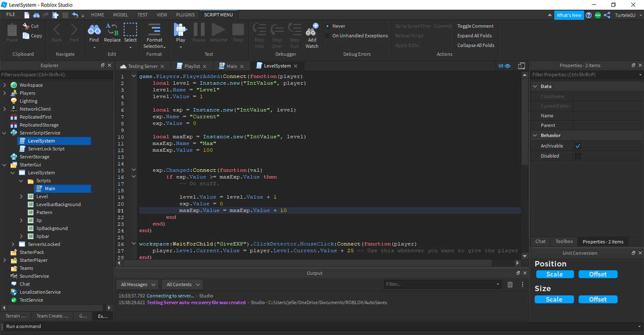Click the green status circle icon
The height and width of the screenshot is (335, 644).
click(598, 15)
